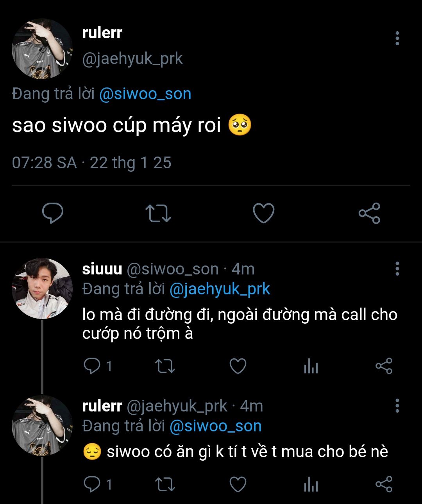Share siuuu's reply
The width and height of the screenshot is (422, 504).
click(384, 366)
